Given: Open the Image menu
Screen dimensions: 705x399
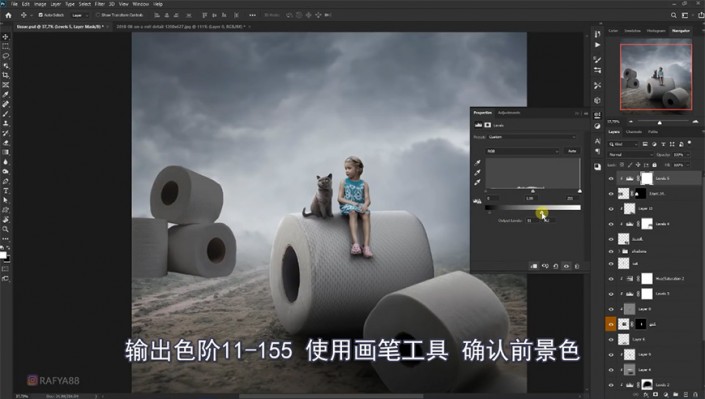Looking at the screenshot, I should click(x=40, y=4).
